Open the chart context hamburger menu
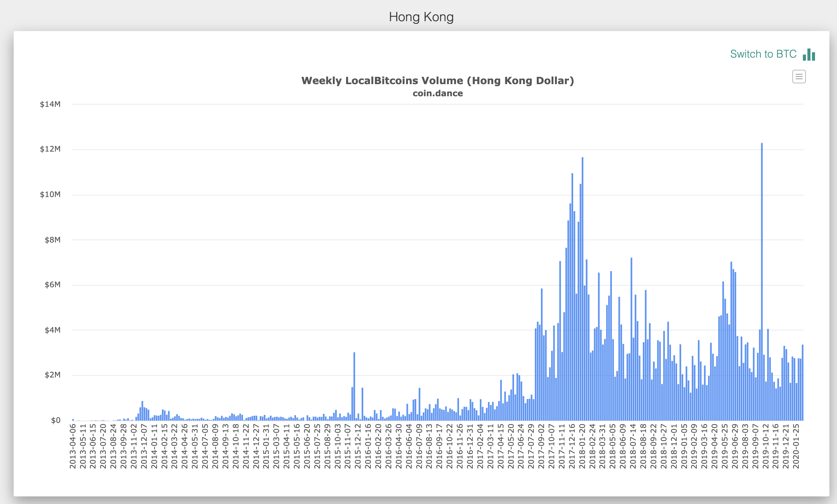The height and width of the screenshot is (504, 837). pyautogui.click(x=799, y=77)
